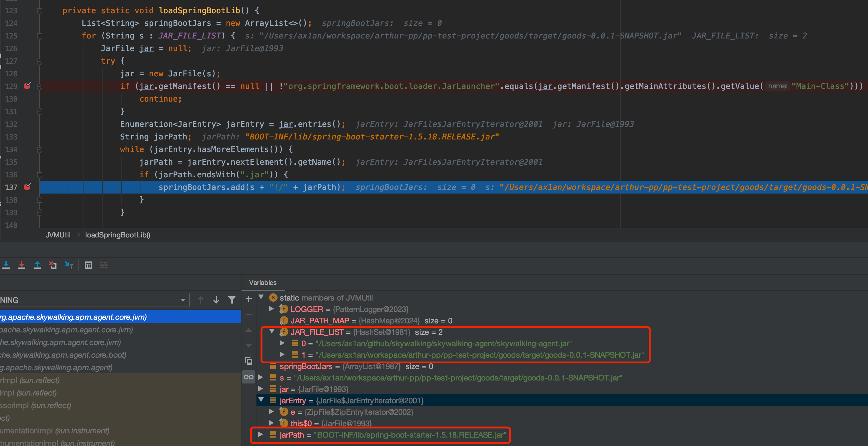Add a new watch with plus icon
This screenshot has width=868, height=446.
tap(249, 299)
